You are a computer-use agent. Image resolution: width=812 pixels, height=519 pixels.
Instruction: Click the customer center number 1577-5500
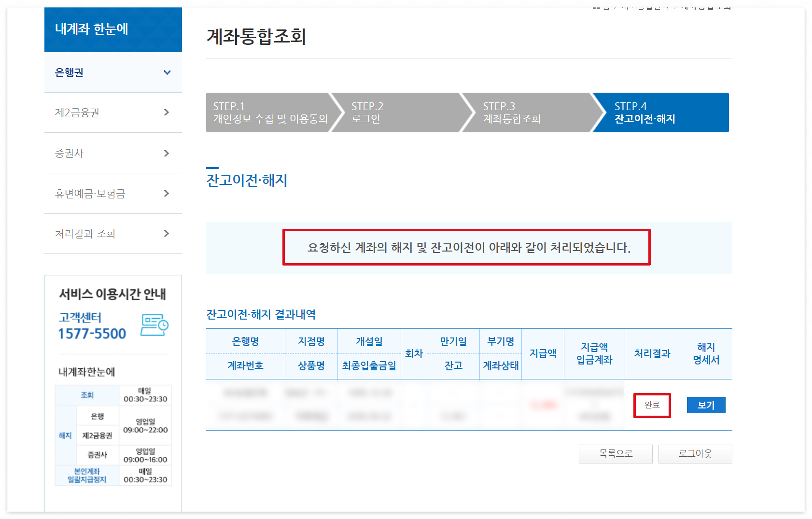(94, 333)
